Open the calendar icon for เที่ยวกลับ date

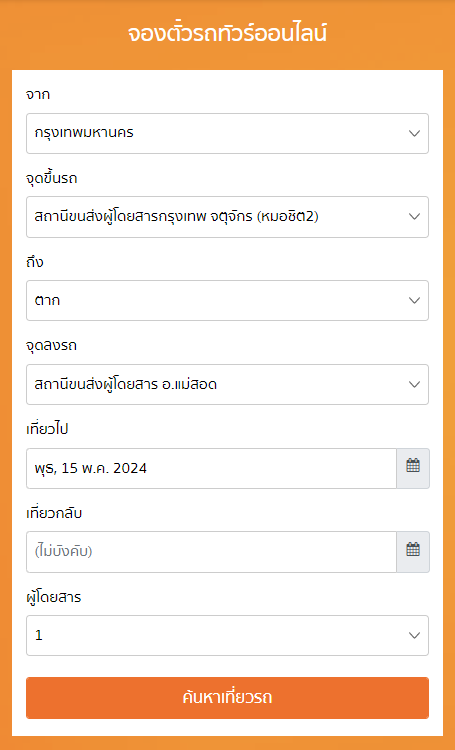413,552
